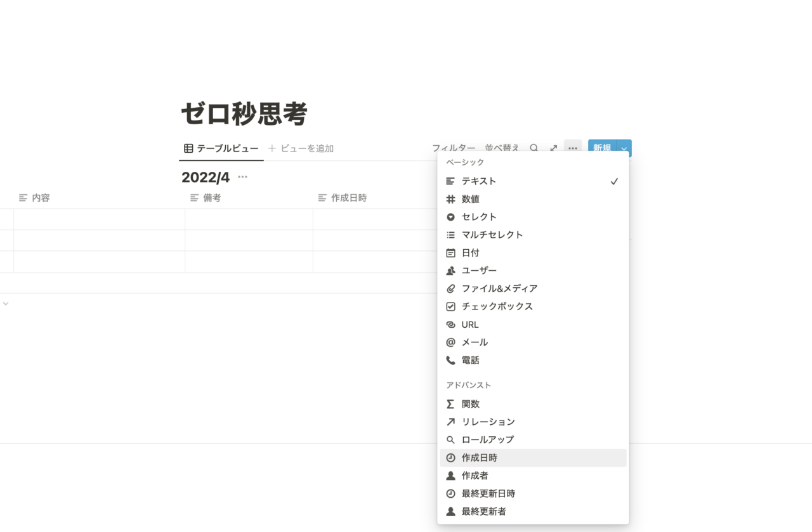Open the 備考 column header
Viewport: 812px width, 532px height.
[249, 198]
